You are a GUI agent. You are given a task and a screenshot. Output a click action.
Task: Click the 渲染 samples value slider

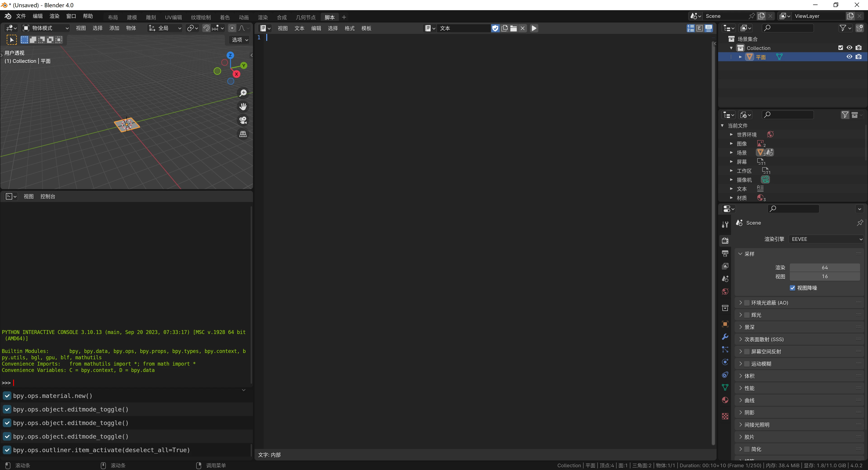(825, 267)
